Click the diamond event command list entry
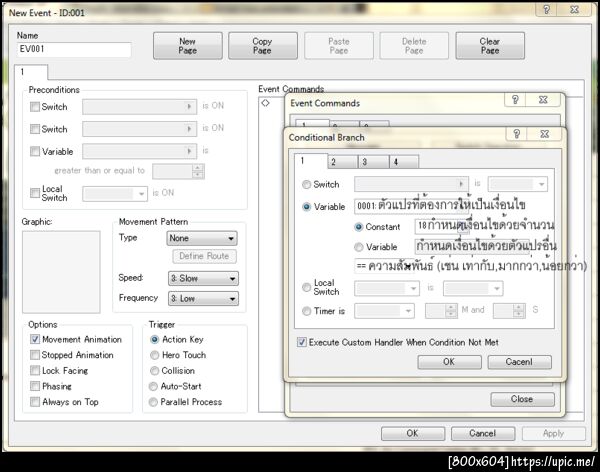 (265, 103)
